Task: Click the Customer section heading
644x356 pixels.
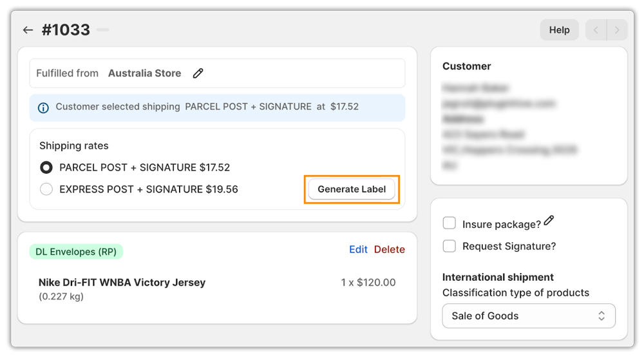Action: tap(467, 66)
